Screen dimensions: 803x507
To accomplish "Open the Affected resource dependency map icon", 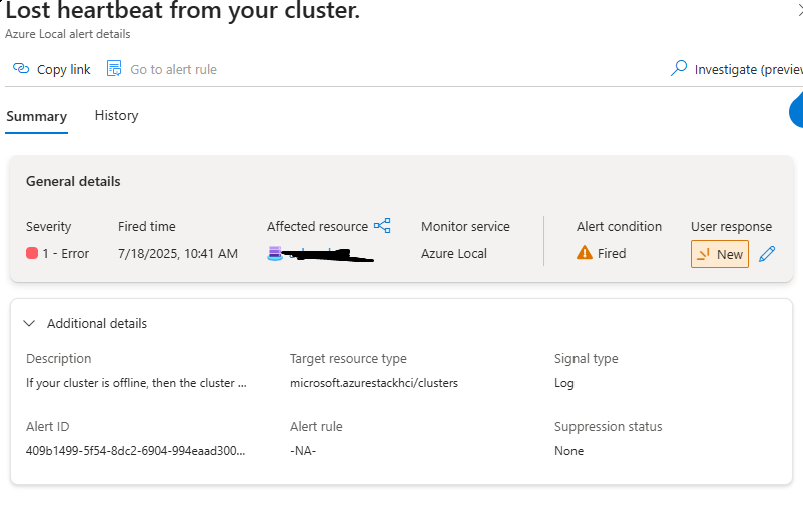I will (x=382, y=226).
